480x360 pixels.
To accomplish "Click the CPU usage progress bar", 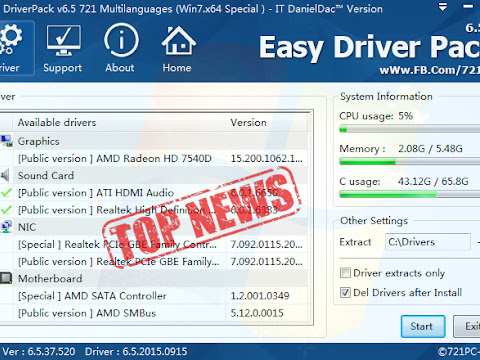I will click(x=410, y=129).
